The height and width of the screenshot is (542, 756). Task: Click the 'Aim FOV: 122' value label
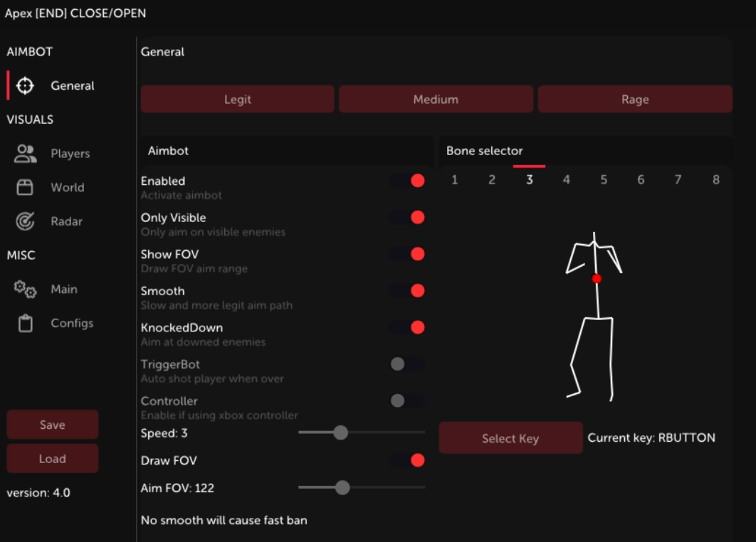coord(177,488)
